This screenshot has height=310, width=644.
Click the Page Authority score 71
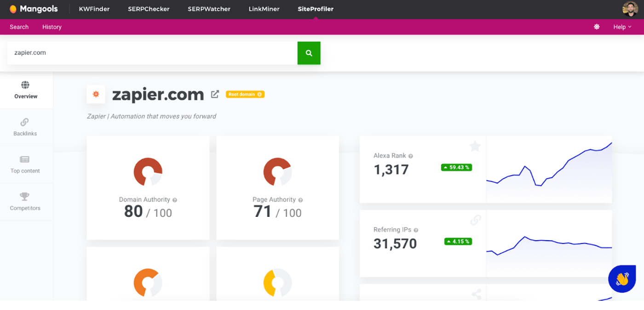pos(263,212)
